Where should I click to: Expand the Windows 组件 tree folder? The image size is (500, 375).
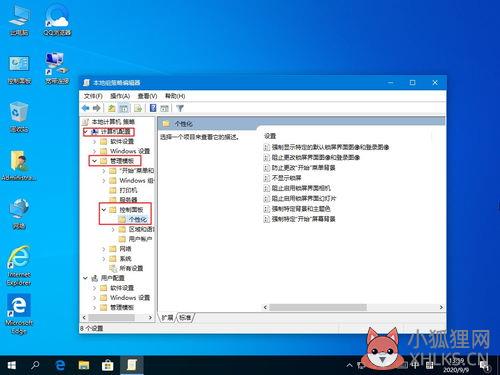coord(104,181)
